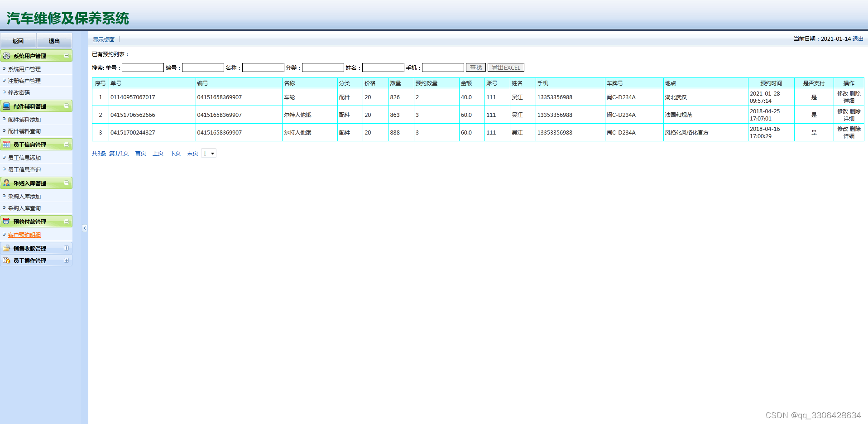
Task: Focus the 编号 search field
Action: point(203,67)
